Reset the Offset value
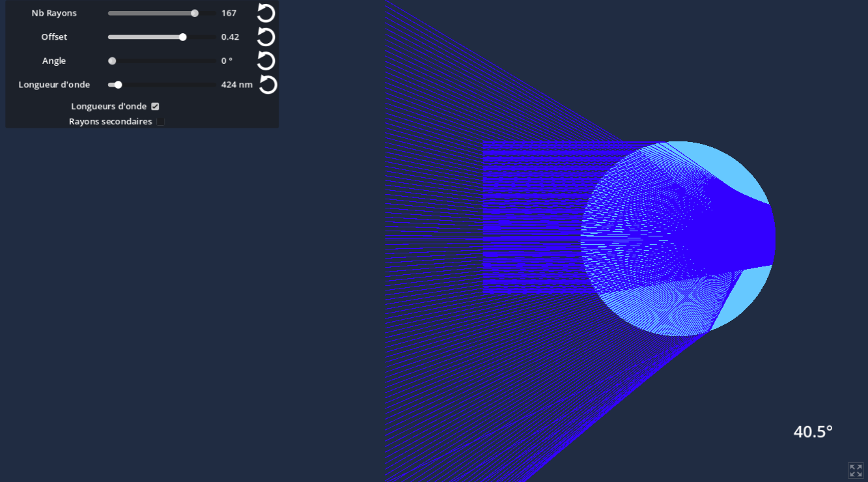This screenshot has width=868, height=482. 266,37
